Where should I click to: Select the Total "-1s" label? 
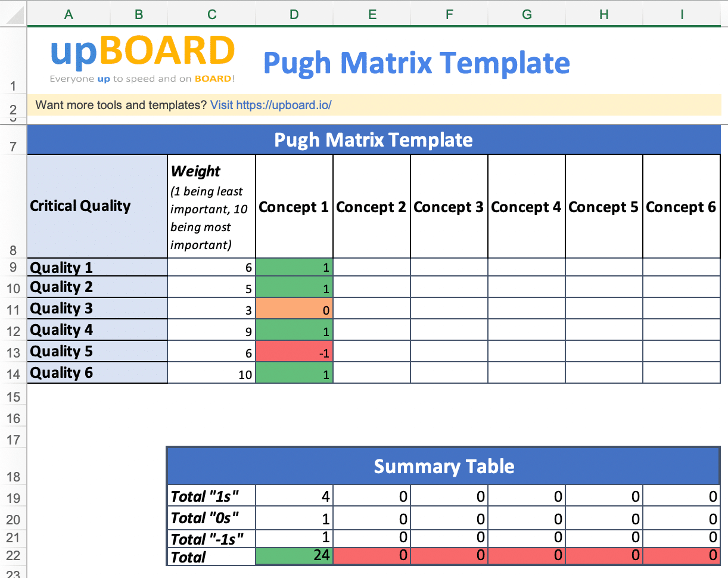[x=211, y=538]
